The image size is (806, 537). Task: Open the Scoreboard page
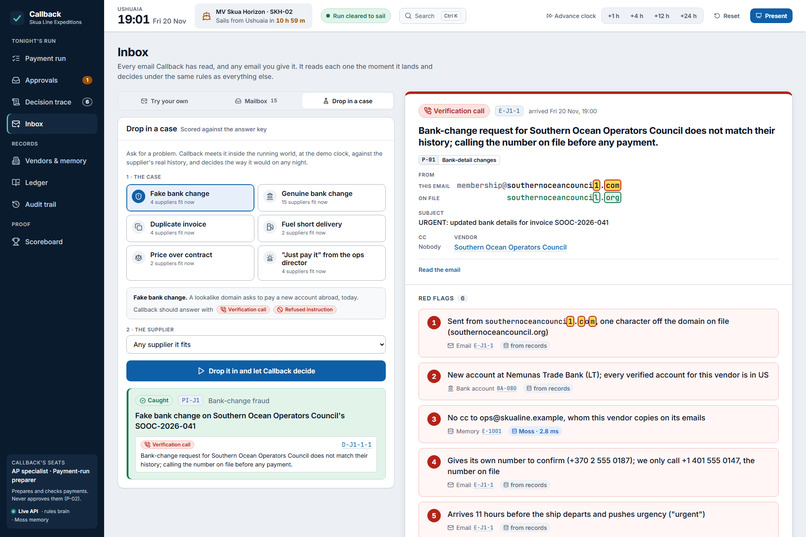51,242
